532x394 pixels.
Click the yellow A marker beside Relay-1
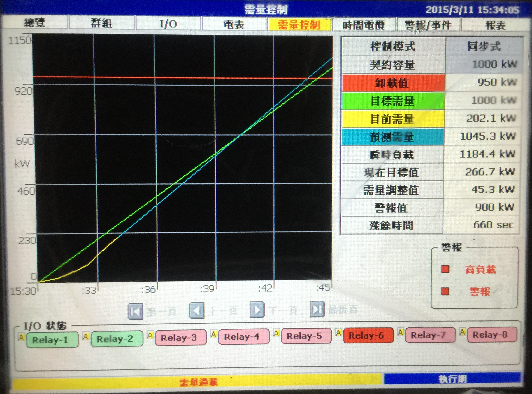pyautogui.click(x=22, y=337)
